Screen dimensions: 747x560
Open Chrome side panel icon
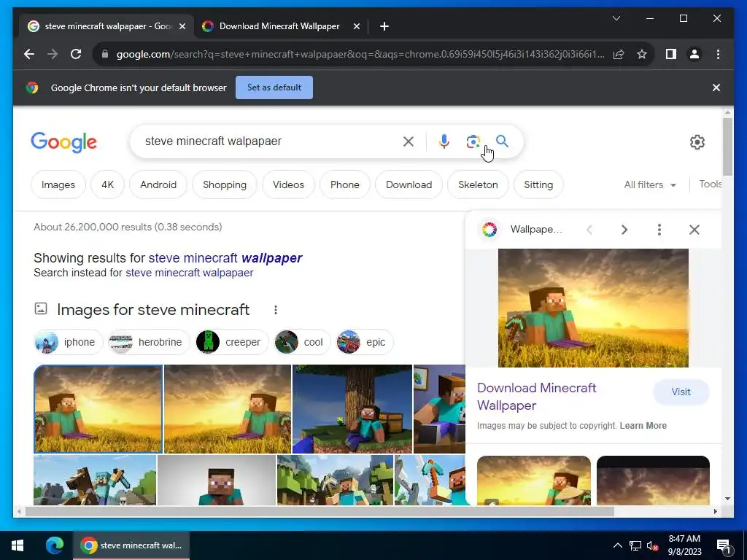pos(671,54)
